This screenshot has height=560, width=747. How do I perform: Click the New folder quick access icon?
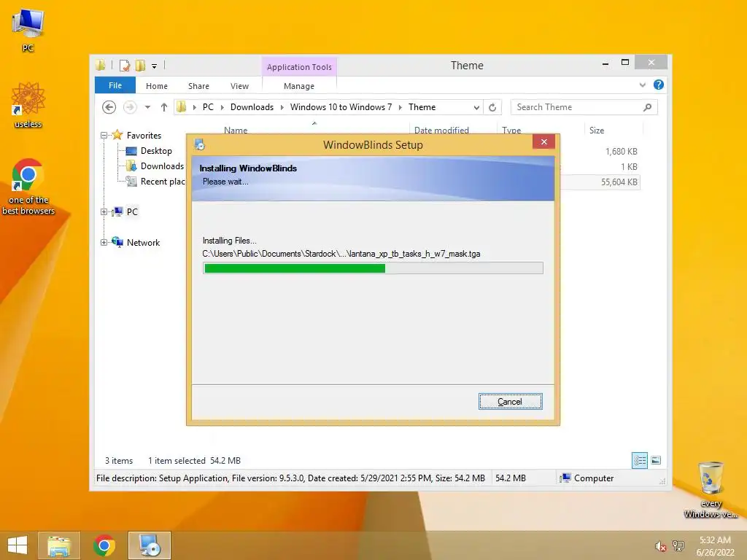pos(141,65)
